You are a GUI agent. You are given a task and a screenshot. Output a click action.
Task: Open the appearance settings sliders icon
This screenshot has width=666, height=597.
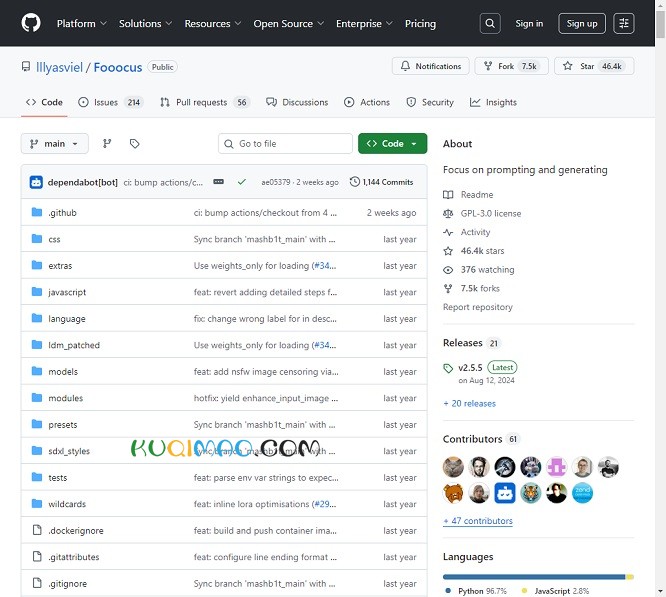pos(624,23)
